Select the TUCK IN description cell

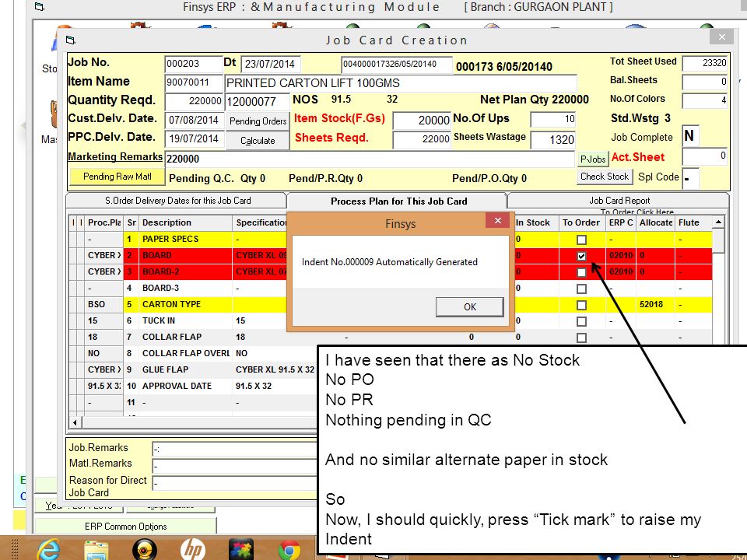[185, 320]
